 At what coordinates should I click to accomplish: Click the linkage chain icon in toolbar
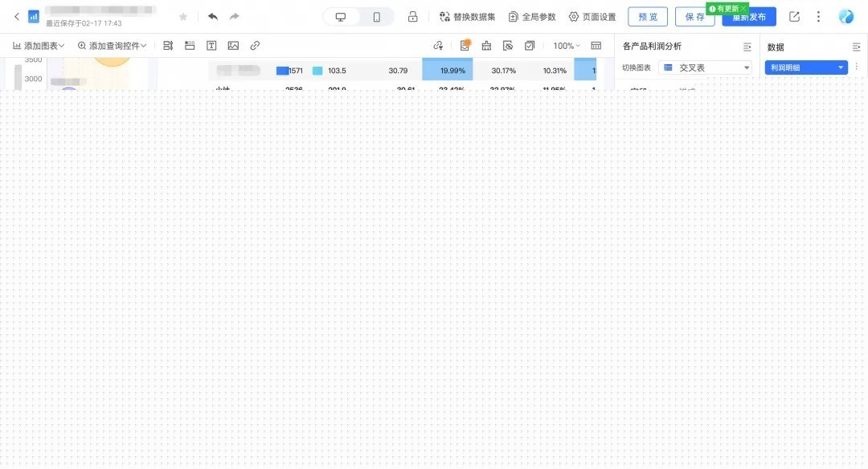(x=438, y=46)
